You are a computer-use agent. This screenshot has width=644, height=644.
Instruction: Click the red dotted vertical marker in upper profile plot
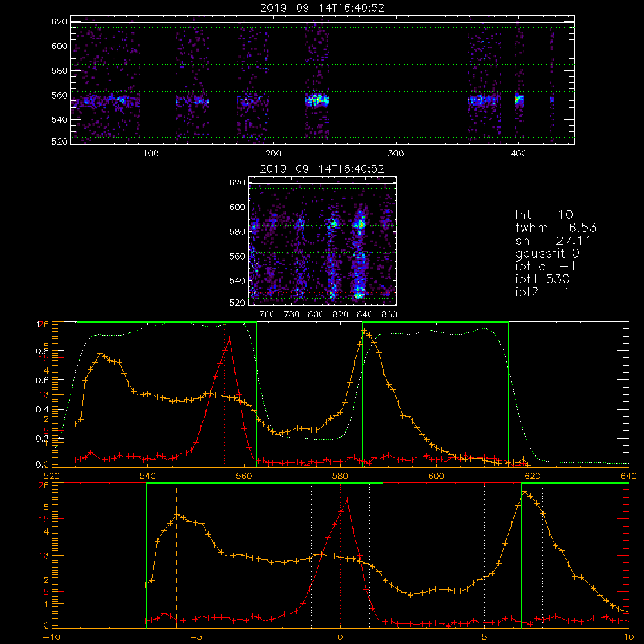224,395
